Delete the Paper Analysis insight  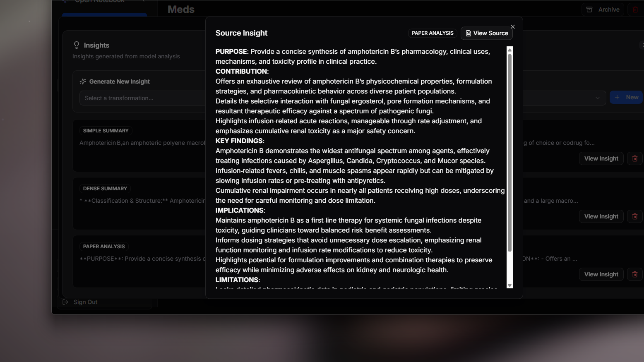[x=635, y=274]
